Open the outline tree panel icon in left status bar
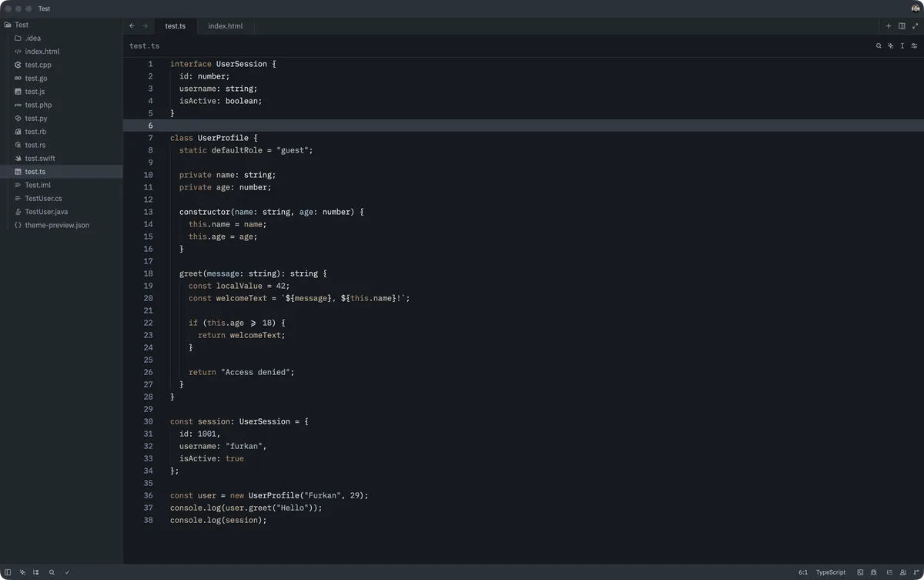 coord(36,572)
